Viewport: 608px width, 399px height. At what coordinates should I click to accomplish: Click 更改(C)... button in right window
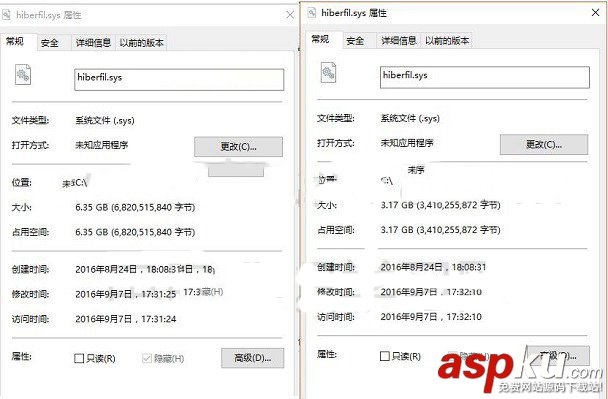pyautogui.click(x=544, y=144)
